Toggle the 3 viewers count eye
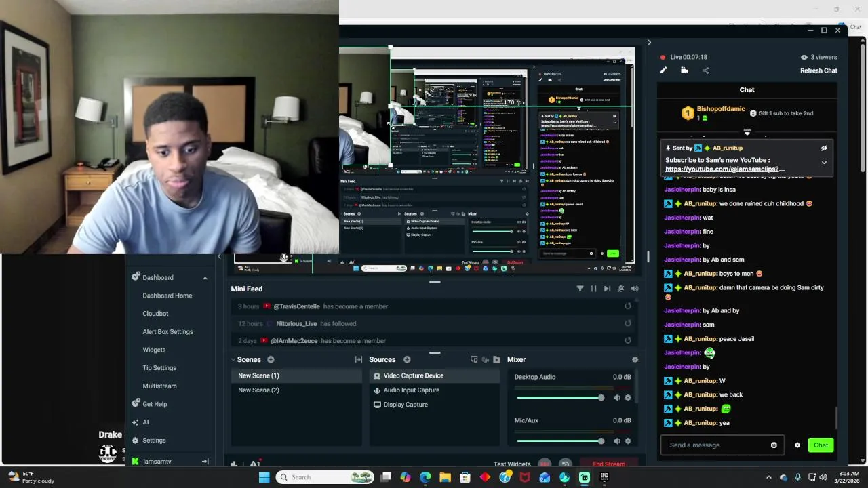 pos(804,58)
